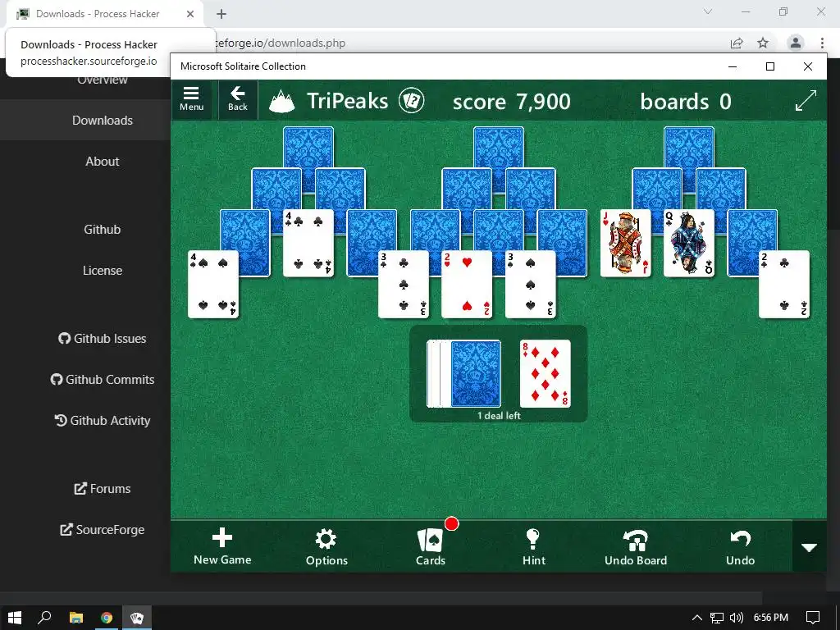
Task: Play the 4 of spades card
Action: tap(212, 285)
